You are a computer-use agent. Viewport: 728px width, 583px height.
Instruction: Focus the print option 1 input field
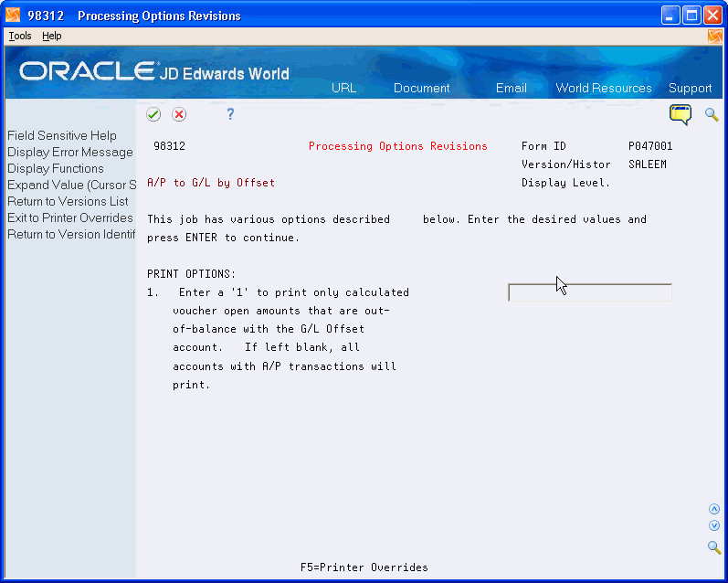pyautogui.click(x=590, y=292)
